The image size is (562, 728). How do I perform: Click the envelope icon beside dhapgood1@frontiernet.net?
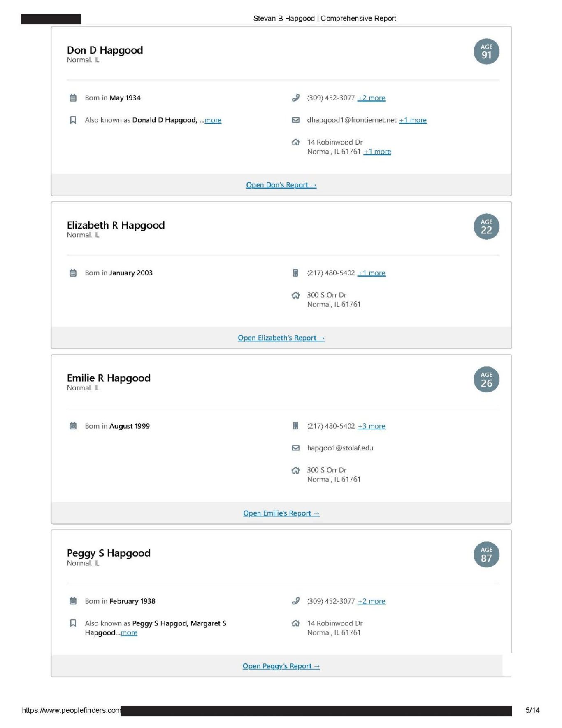click(295, 120)
